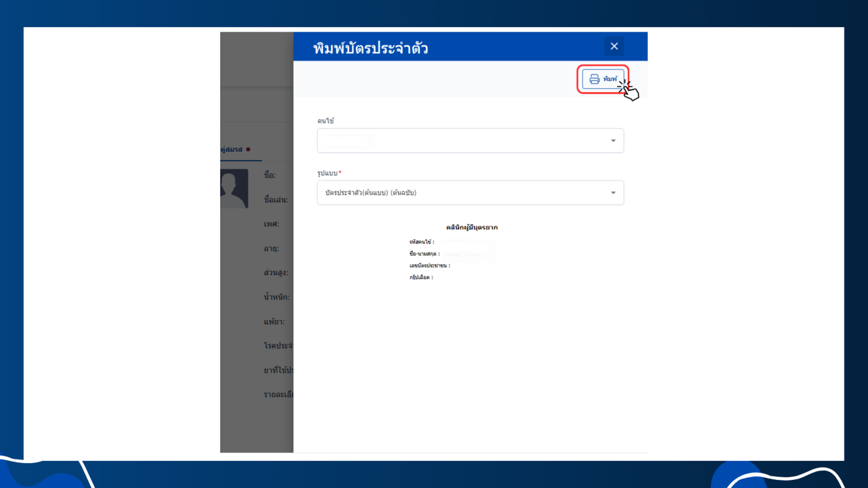Click the ชื่อ: label in background page

(270, 175)
